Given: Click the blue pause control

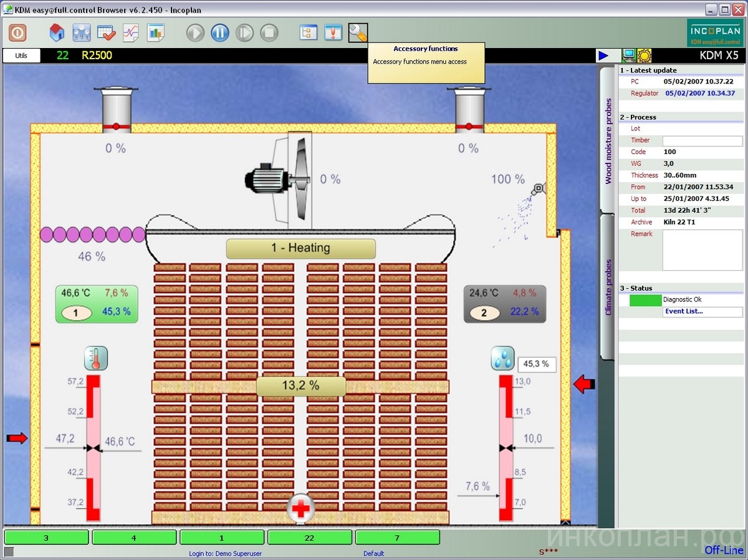Looking at the screenshot, I should (x=219, y=32).
